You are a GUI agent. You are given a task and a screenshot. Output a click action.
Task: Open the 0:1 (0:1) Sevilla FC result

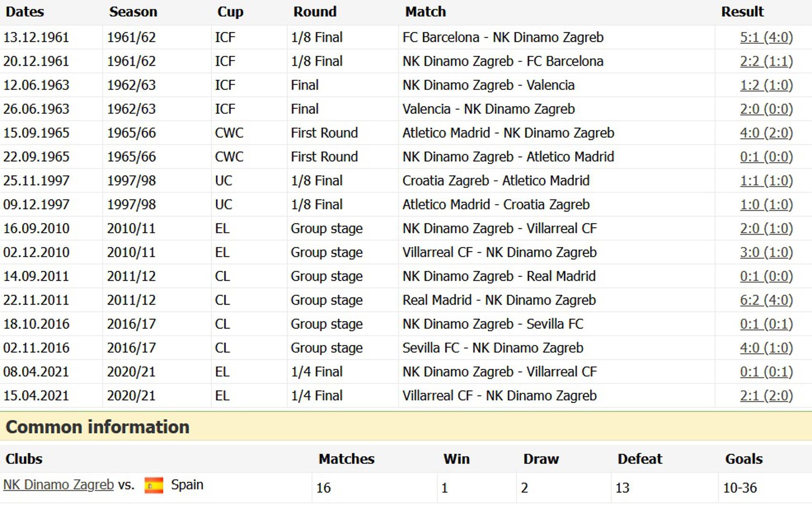(x=766, y=324)
